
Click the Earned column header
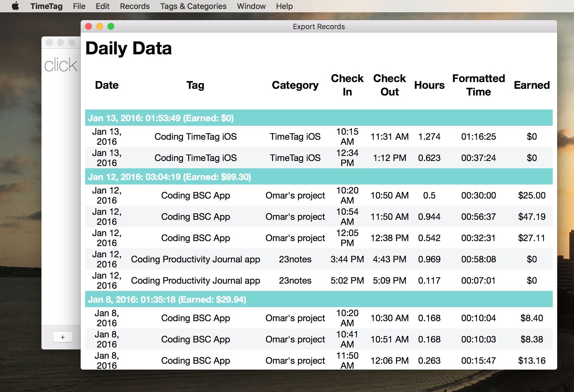coord(532,85)
